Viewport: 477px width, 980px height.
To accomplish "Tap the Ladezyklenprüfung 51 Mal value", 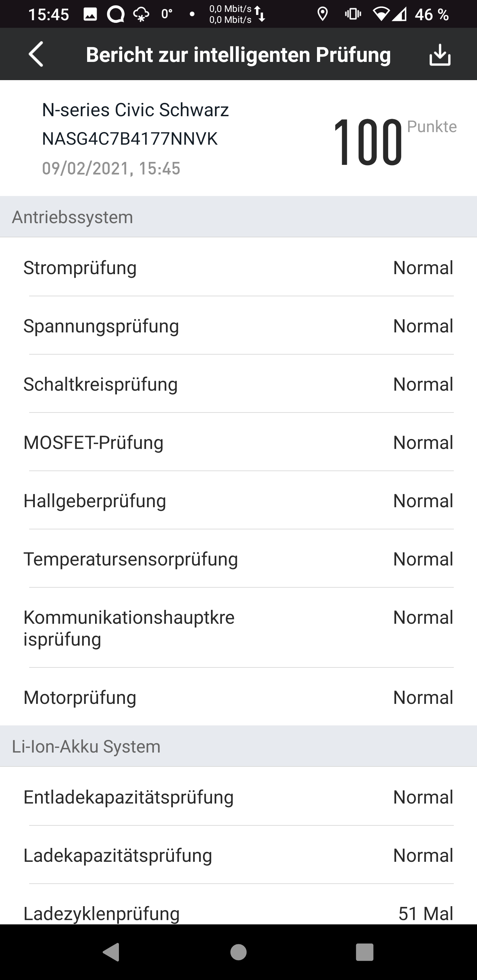I will pos(426,913).
